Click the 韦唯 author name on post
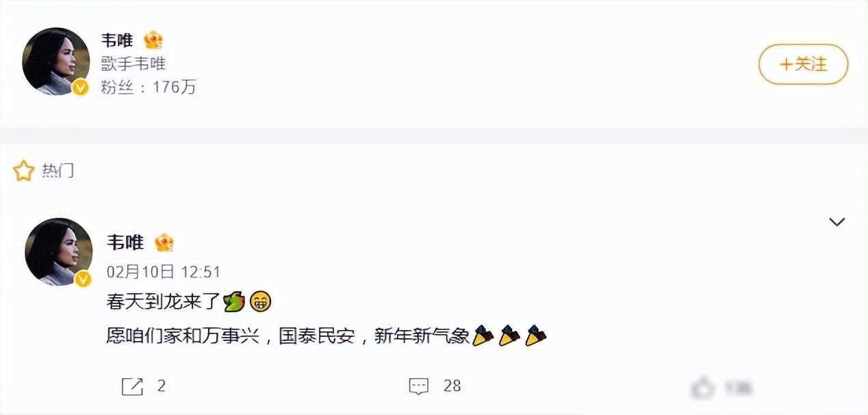Viewport: 868px width, 415px height. [x=125, y=242]
